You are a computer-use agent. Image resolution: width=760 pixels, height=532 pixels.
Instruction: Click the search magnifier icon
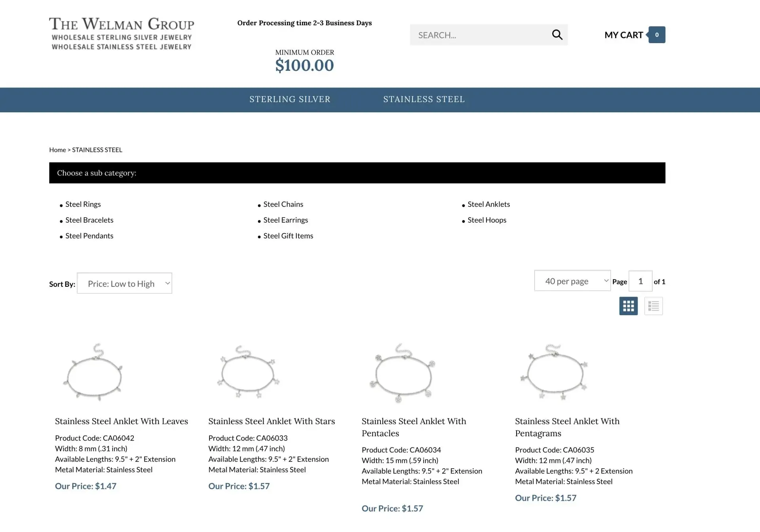557,35
